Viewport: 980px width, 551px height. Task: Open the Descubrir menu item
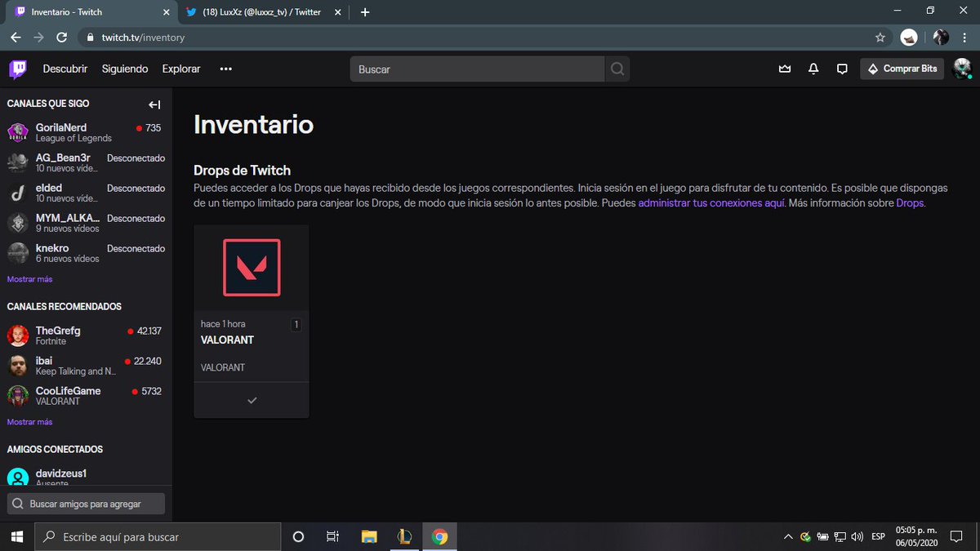(65, 69)
